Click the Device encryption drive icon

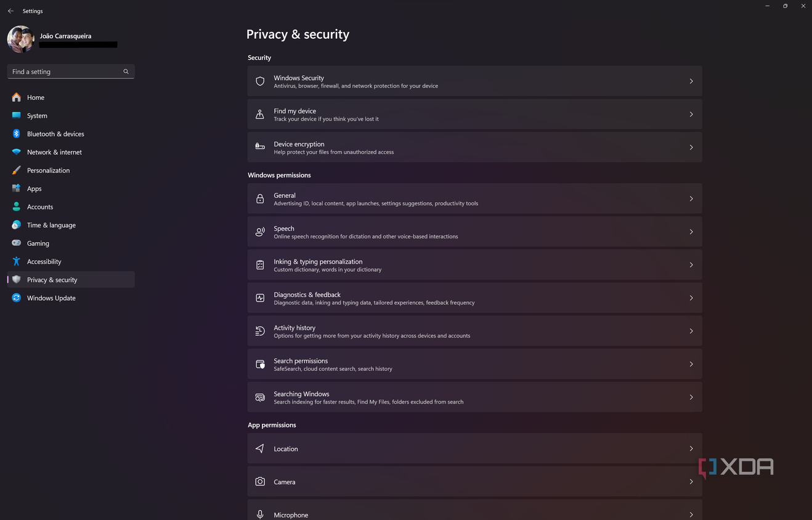(260, 147)
